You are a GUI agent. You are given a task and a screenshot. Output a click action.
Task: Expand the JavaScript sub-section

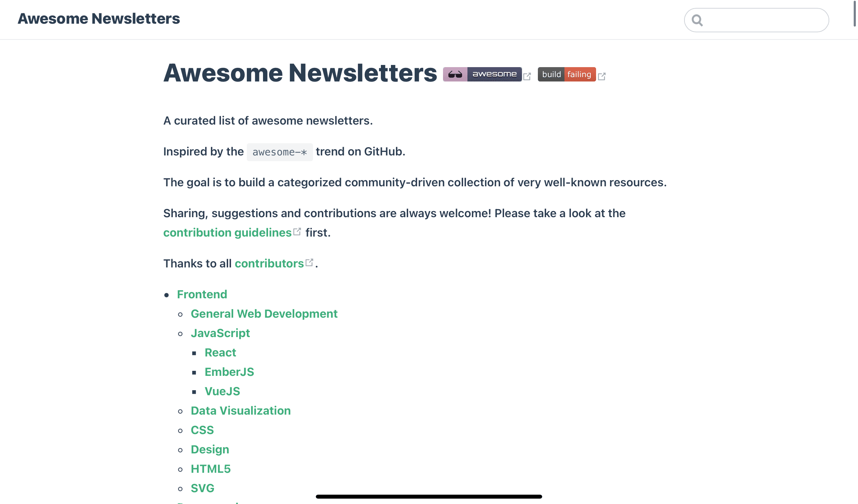click(x=220, y=333)
